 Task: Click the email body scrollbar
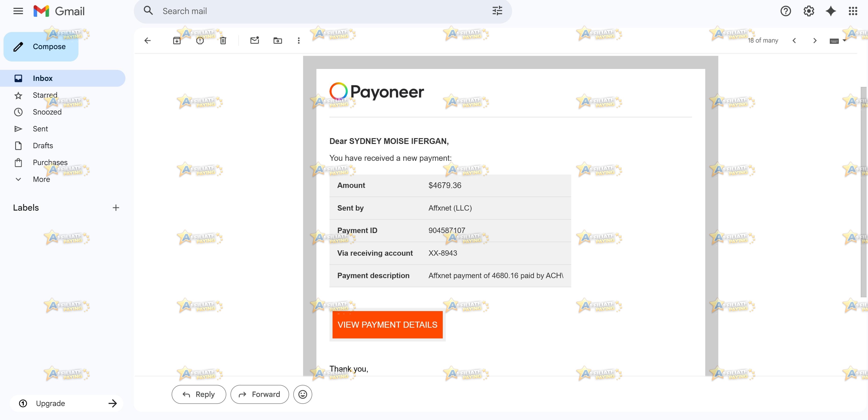tap(864, 192)
